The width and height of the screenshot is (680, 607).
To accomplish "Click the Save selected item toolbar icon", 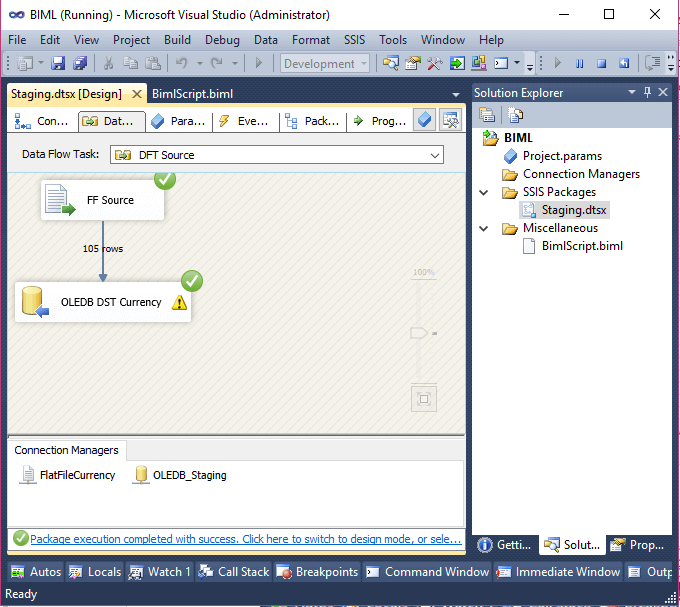I will [58, 63].
